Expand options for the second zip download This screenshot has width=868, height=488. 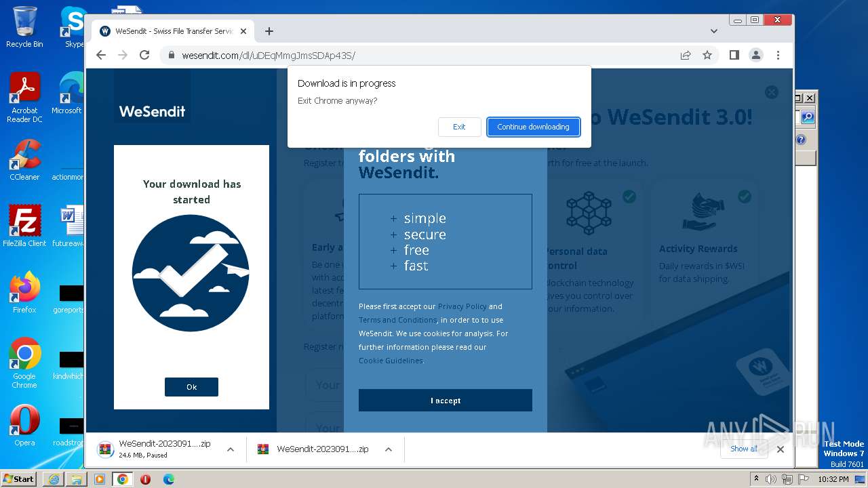click(x=389, y=449)
